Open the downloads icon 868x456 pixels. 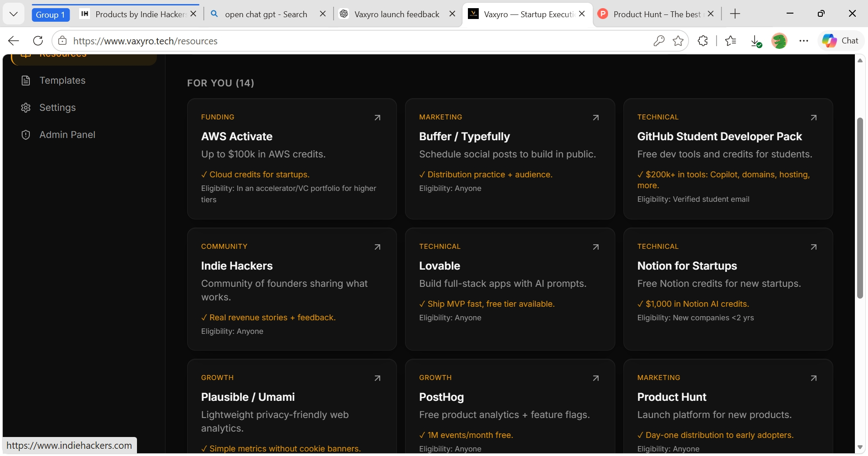coord(756,41)
